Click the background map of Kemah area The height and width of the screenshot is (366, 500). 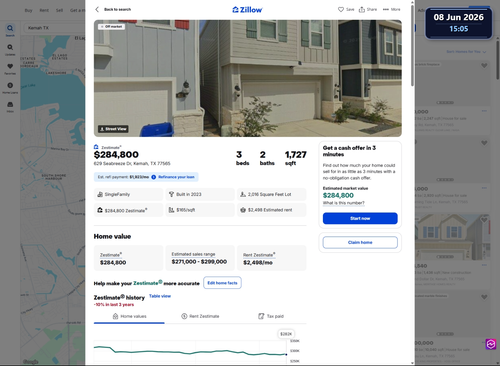[x=53, y=200]
